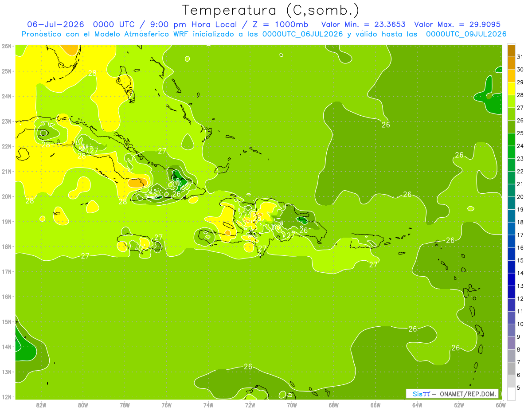This screenshot has width=532, height=411.
Task: Click the "16N" latitude axis label
Action: tap(6, 297)
